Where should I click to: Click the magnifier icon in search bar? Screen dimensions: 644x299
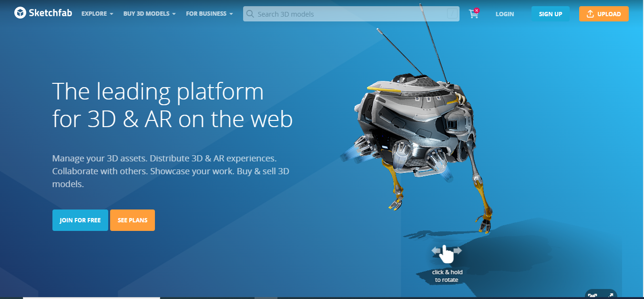250,14
